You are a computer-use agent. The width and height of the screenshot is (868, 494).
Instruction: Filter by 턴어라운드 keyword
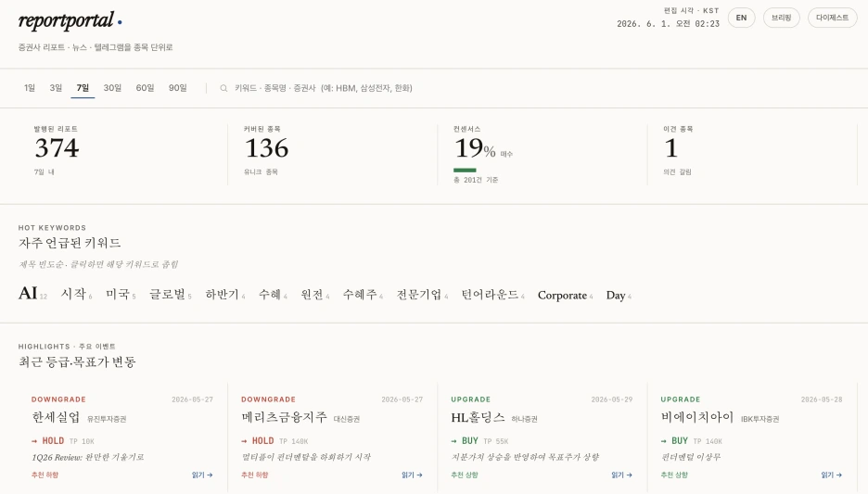click(492, 295)
